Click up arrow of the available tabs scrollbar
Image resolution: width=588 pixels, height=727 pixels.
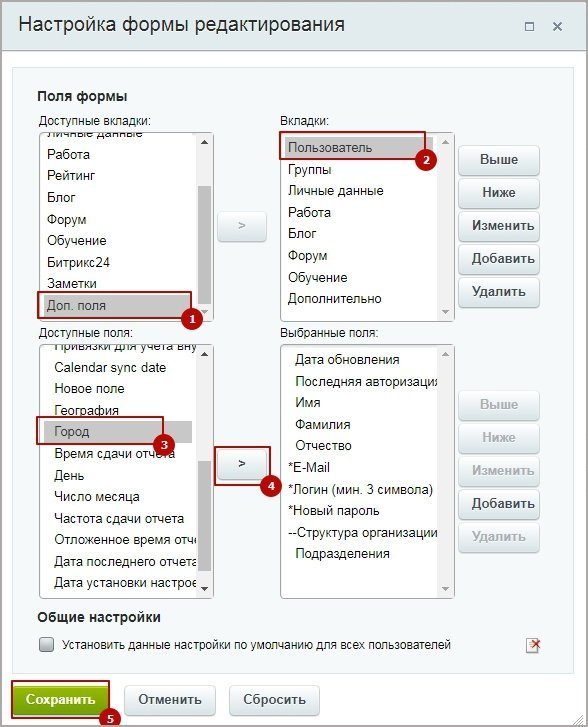click(205, 142)
